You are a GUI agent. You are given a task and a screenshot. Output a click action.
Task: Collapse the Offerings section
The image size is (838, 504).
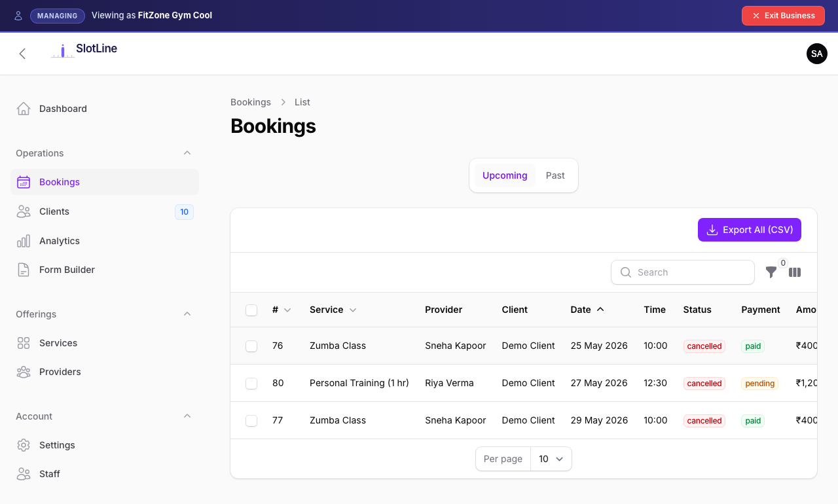pos(187,314)
